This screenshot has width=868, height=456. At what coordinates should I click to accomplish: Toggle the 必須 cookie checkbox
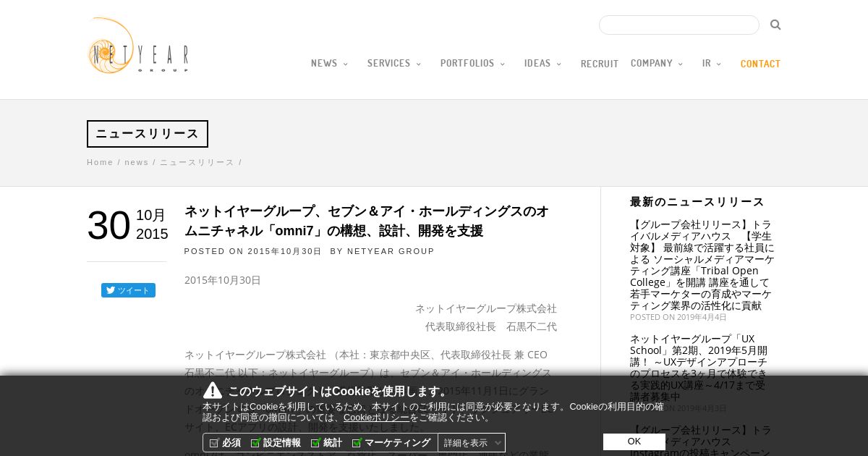coord(214,443)
